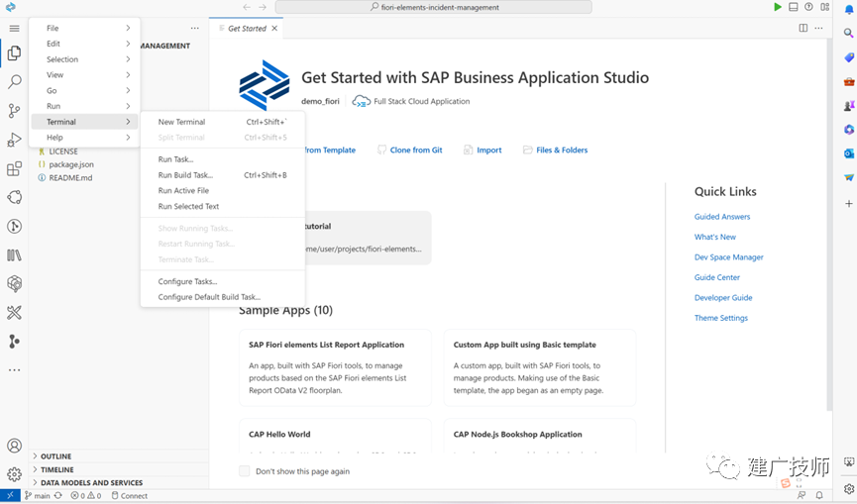Expand the File submenu
The width and height of the screenshot is (857, 504).
pyautogui.click(x=85, y=28)
